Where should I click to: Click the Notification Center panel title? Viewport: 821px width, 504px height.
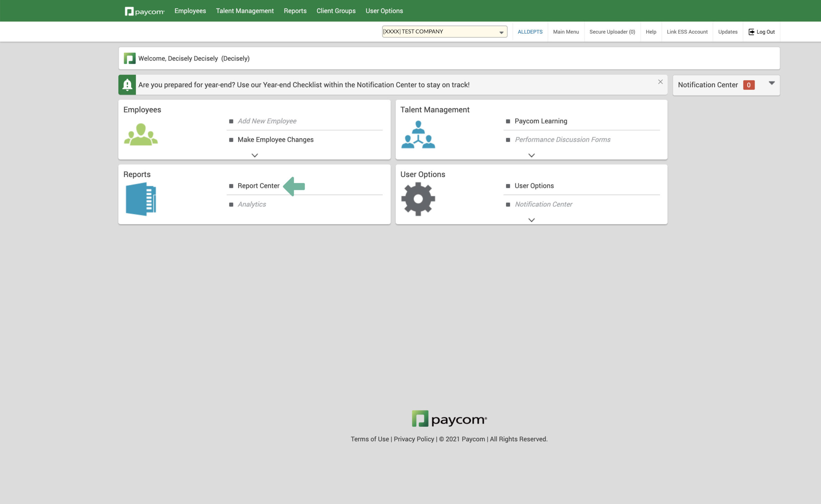[x=707, y=85]
